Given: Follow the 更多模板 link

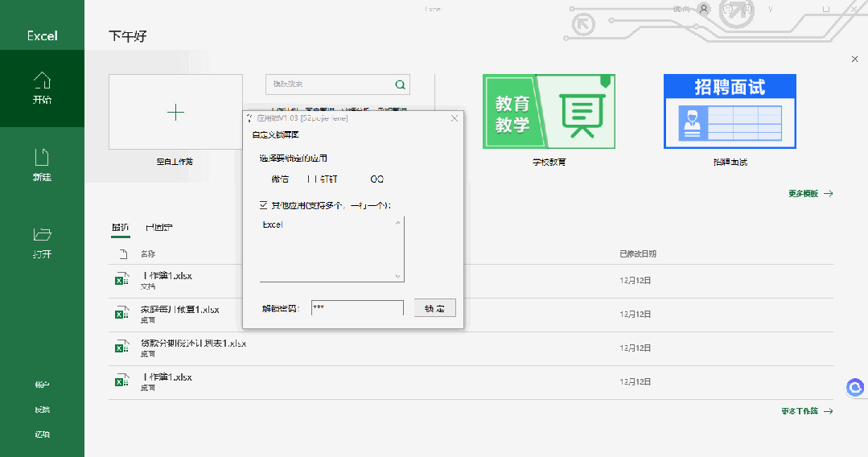Looking at the screenshot, I should [x=810, y=193].
